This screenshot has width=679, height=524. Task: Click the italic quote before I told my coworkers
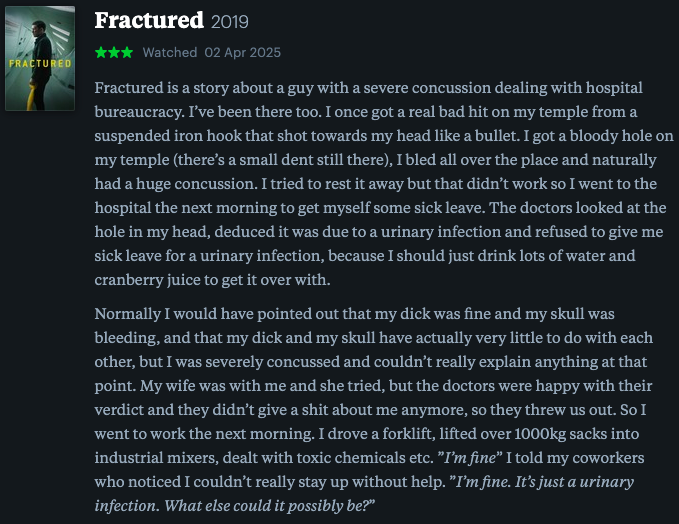tap(469, 458)
